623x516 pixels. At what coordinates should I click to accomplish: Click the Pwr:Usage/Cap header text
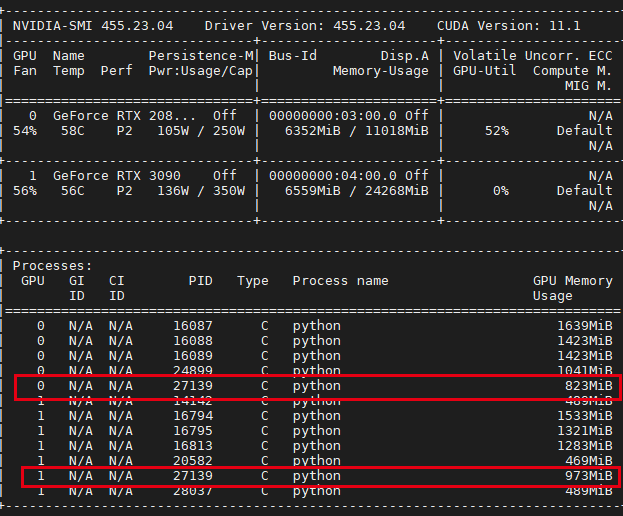(x=201, y=71)
